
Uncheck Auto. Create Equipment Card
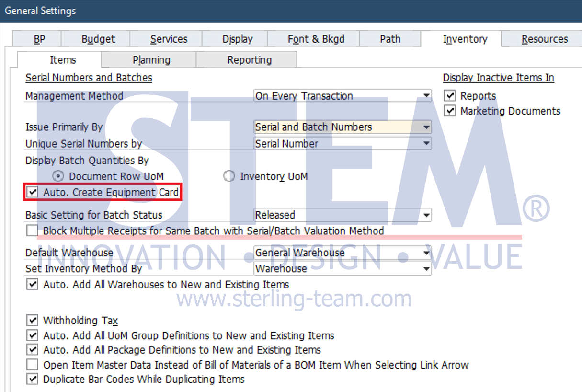click(x=33, y=193)
